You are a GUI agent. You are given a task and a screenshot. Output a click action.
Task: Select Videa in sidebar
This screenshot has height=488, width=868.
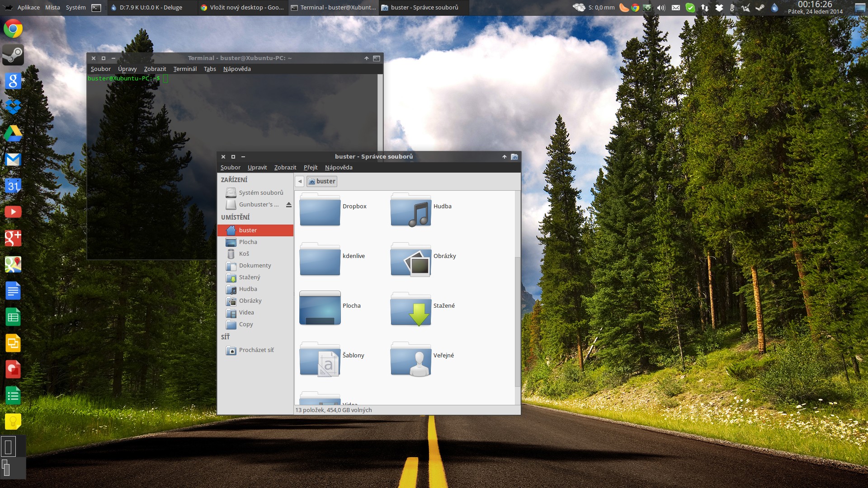click(x=255, y=313)
